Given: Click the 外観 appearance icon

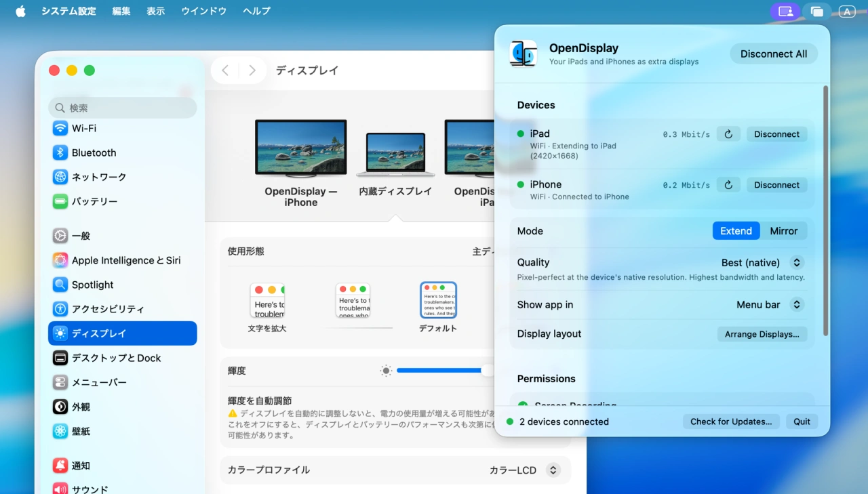Looking at the screenshot, I should point(60,407).
